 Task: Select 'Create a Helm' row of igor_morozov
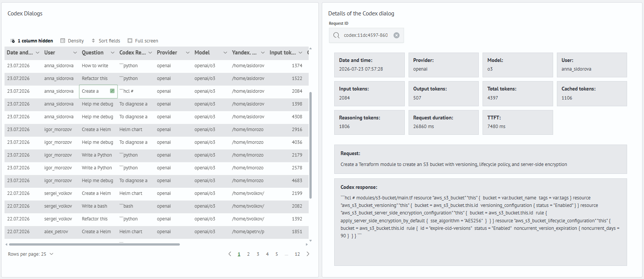pyautogui.click(x=157, y=130)
